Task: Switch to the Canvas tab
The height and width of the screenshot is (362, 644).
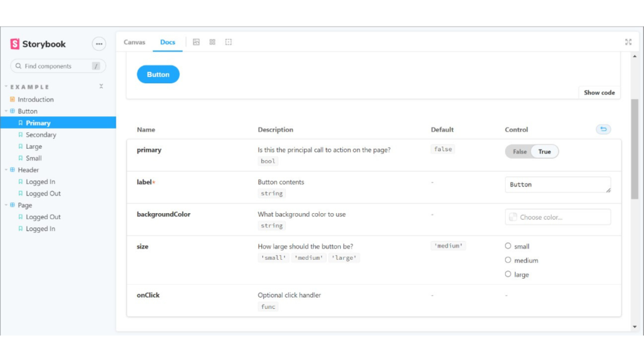Action: 134,42
